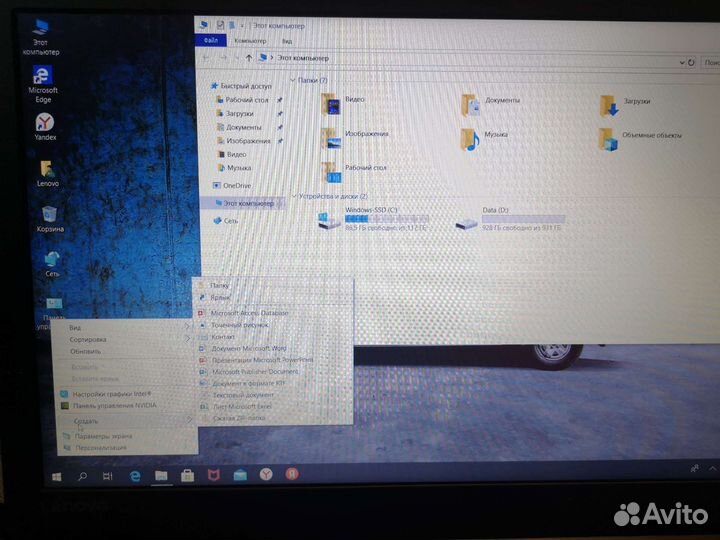Open McAfee icon on taskbar
720x540 pixels.
pos(214,475)
